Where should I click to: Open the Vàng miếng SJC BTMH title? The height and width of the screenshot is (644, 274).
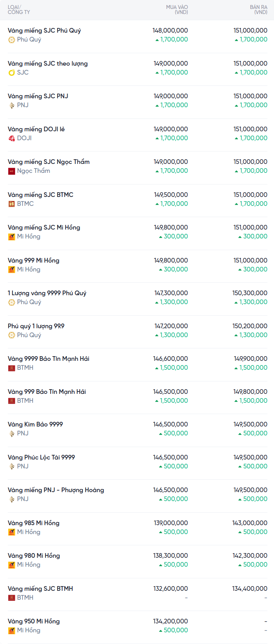point(40,588)
